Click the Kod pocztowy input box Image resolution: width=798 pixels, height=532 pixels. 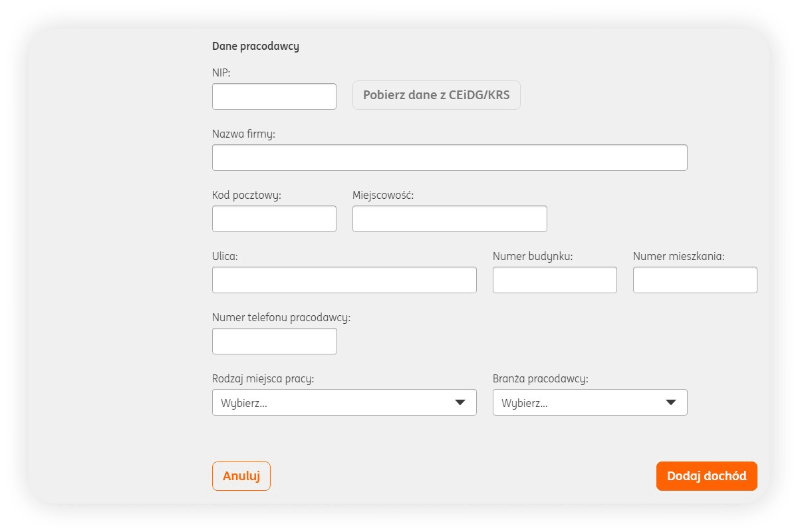pos(274,219)
